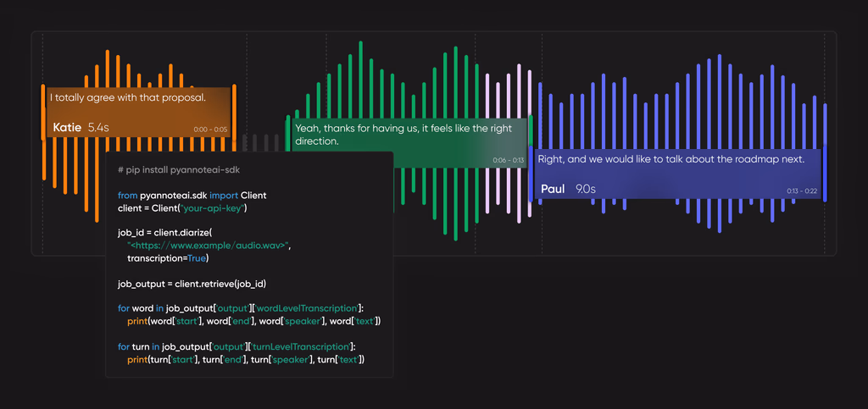Click the 0:00 - 0:05 timestamp
Image resolution: width=868 pixels, height=409 pixels.
[210, 130]
